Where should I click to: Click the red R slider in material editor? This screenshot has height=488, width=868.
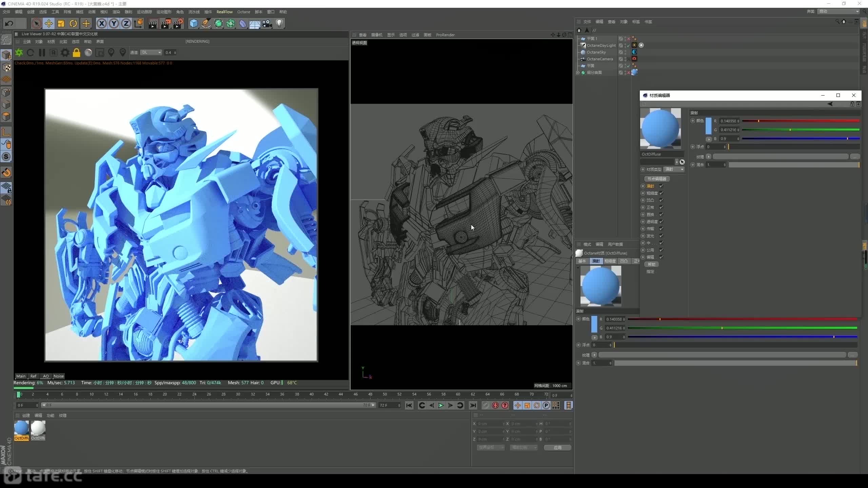pos(800,121)
